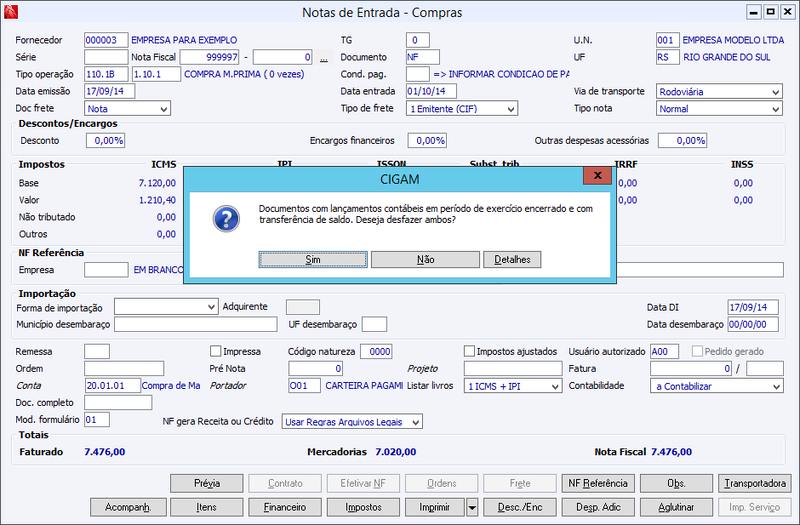Image resolution: width=800 pixels, height=525 pixels.
Task: Open the arrow menu next to Imprimir
Action: pyautogui.click(x=472, y=507)
